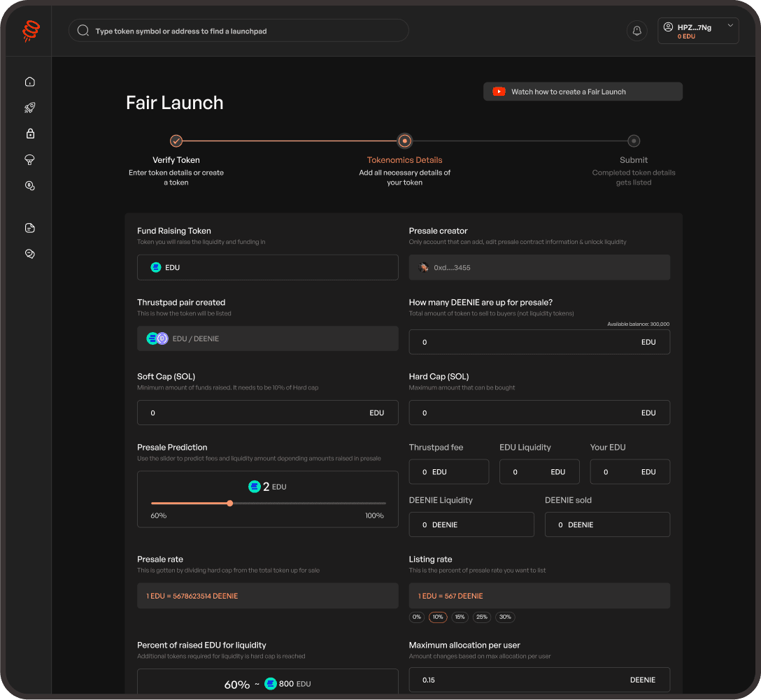Viewport: 761px width, 700px height.
Task: Select the 30% listing rate option
Action: click(x=505, y=617)
